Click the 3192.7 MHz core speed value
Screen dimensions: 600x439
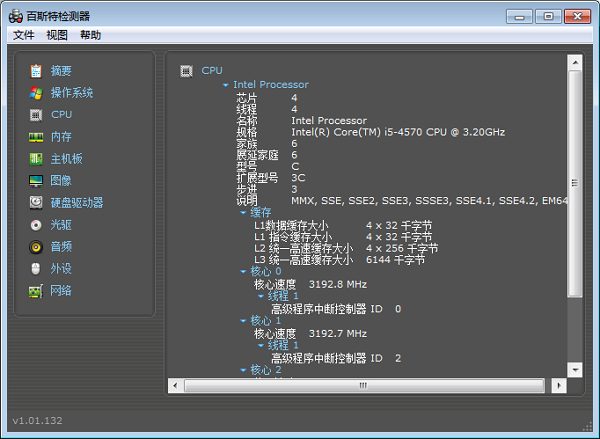338,334
